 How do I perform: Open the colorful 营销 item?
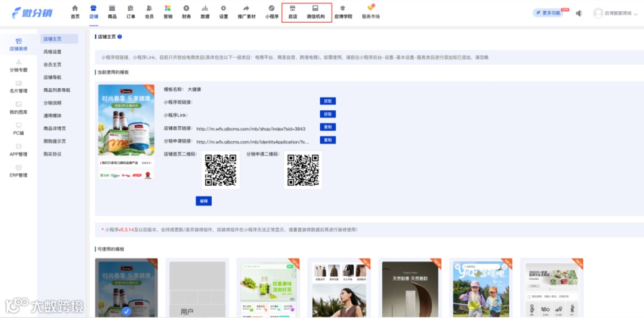coord(168,12)
